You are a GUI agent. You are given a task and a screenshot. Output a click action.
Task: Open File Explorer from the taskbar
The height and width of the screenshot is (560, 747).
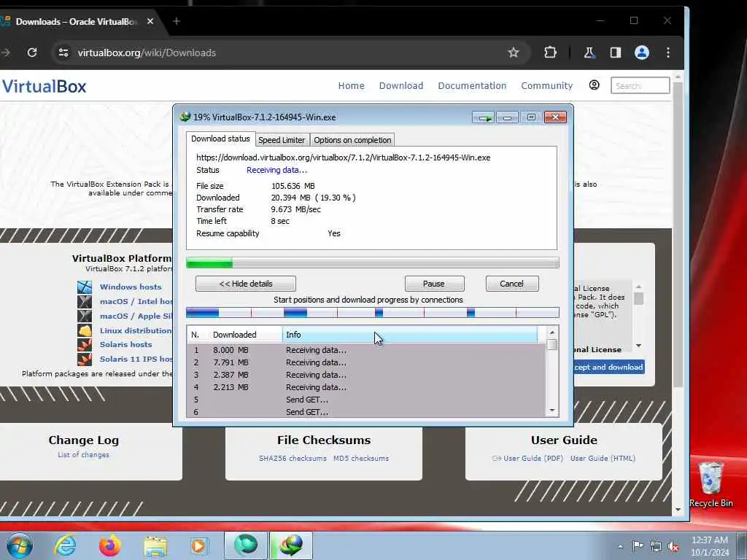coord(155,546)
